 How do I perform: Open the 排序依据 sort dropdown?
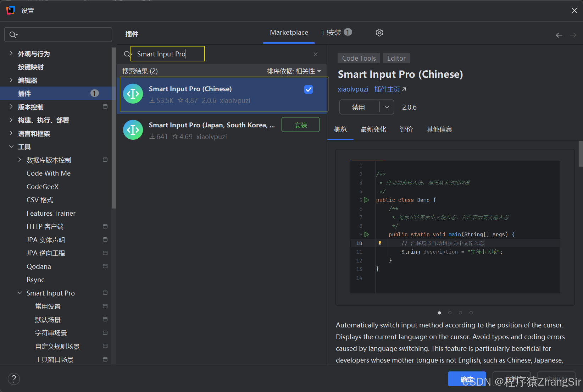pyautogui.click(x=294, y=71)
